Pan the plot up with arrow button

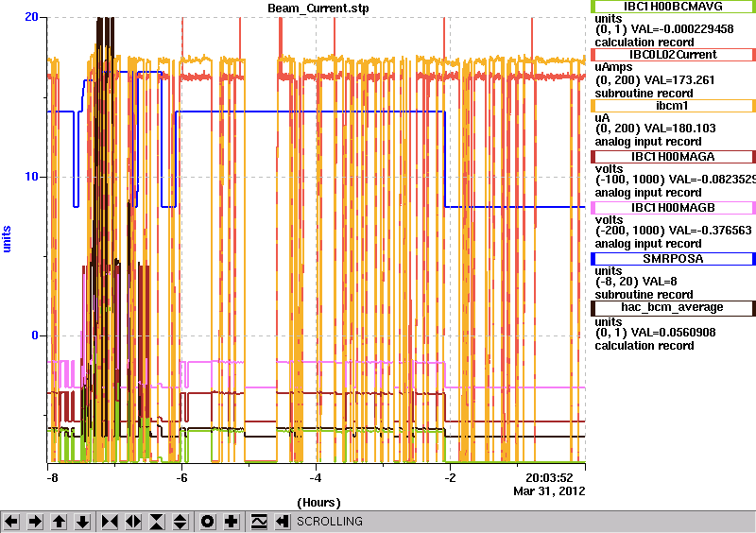pos(59,522)
